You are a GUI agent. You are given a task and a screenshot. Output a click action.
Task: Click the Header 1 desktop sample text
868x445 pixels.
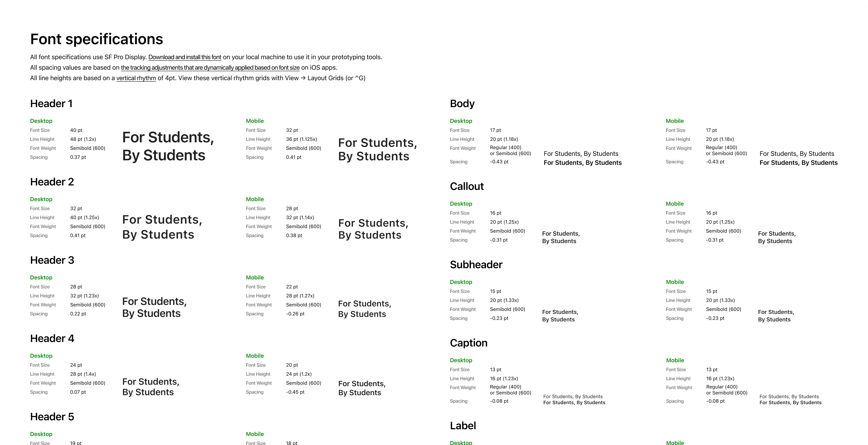point(168,146)
